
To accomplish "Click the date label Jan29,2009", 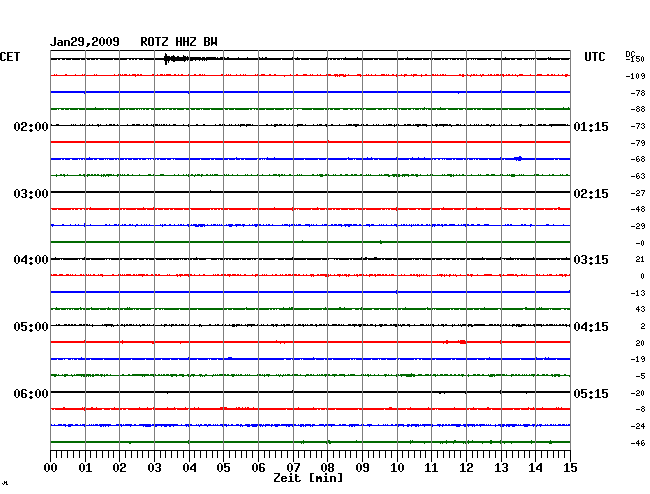I will point(85,42).
